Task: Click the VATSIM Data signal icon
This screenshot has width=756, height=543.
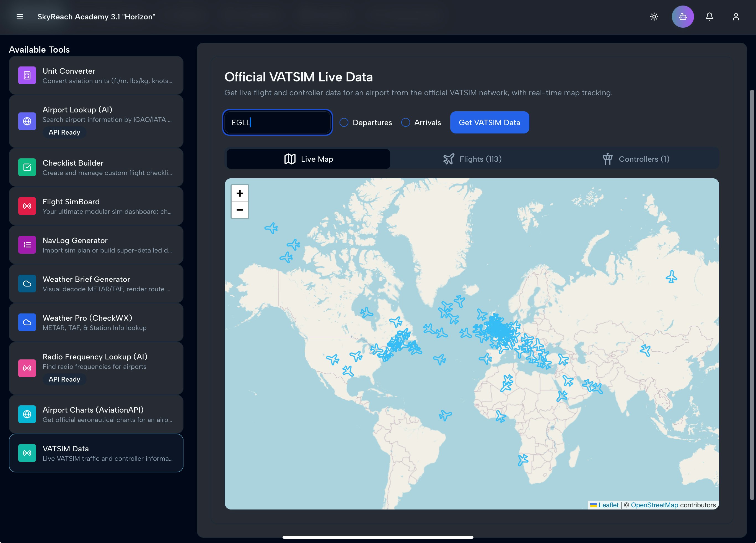Action: 27,453
